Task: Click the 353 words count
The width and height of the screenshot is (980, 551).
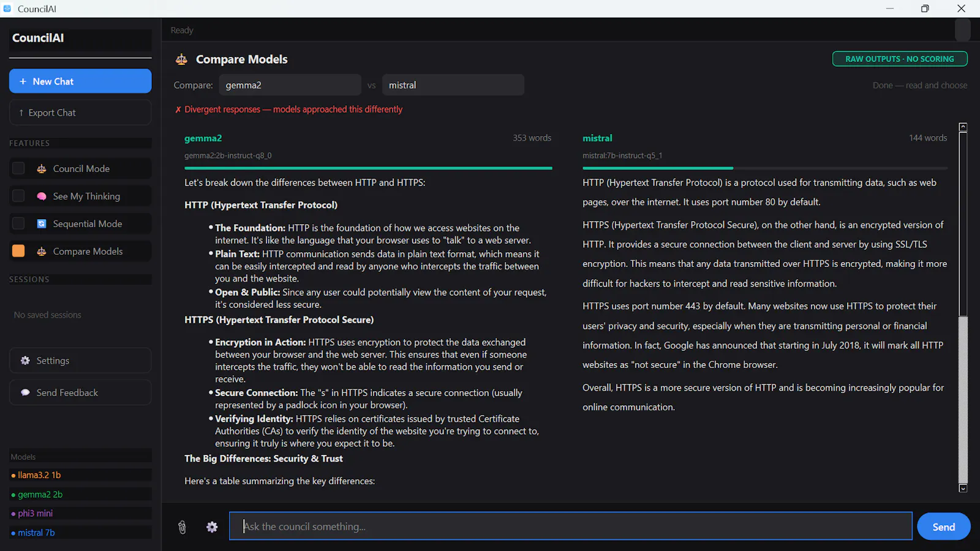Action: coord(532,138)
